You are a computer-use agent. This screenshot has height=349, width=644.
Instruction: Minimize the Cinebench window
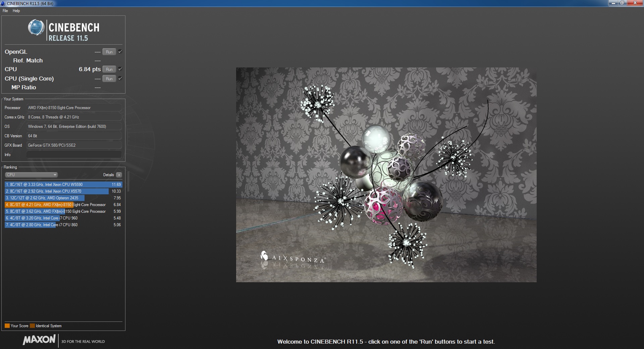point(613,3)
